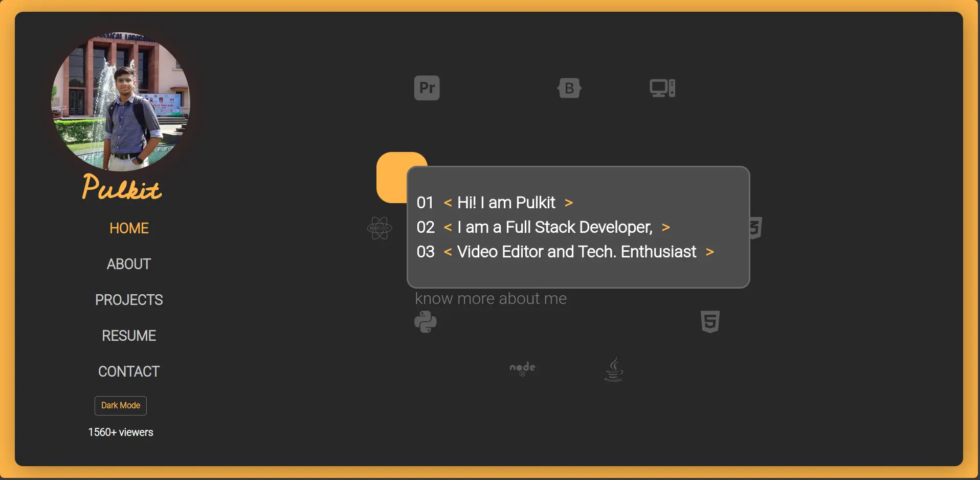Click the circular profile photo
Image resolution: width=980 pixels, height=480 pixels.
click(121, 101)
